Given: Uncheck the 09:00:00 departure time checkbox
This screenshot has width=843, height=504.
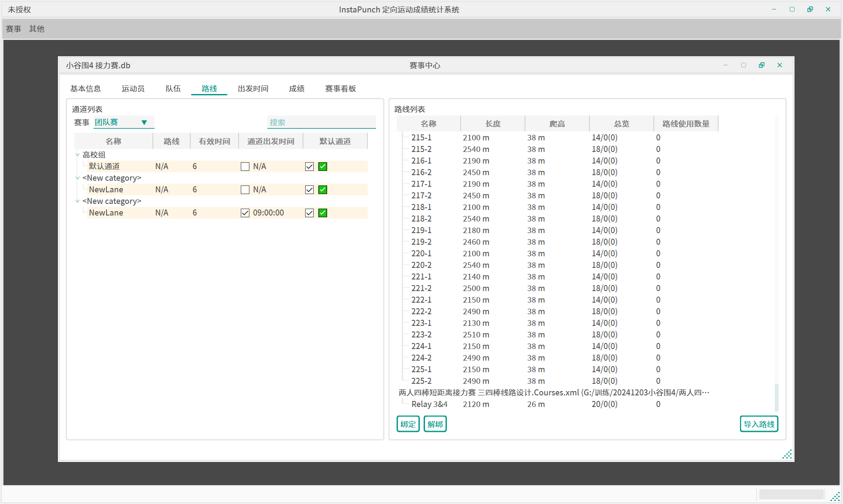Looking at the screenshot, I should [245, 213].
